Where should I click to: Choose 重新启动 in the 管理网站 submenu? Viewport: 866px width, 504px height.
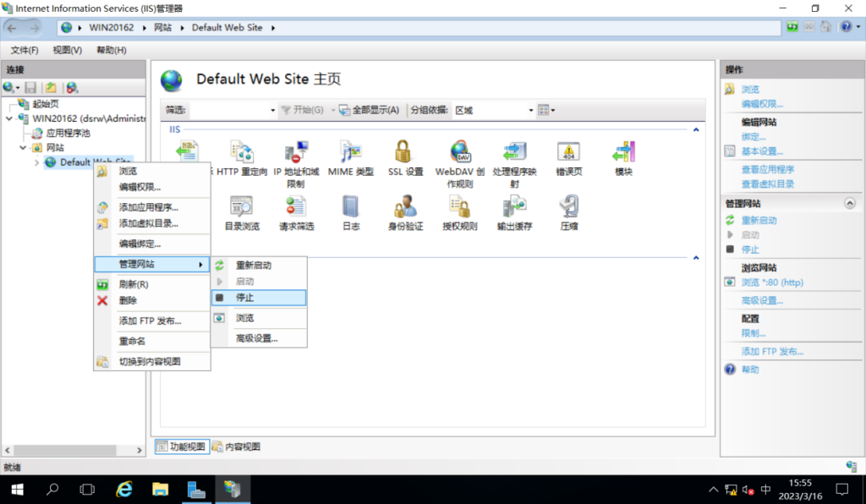(259, 266)
